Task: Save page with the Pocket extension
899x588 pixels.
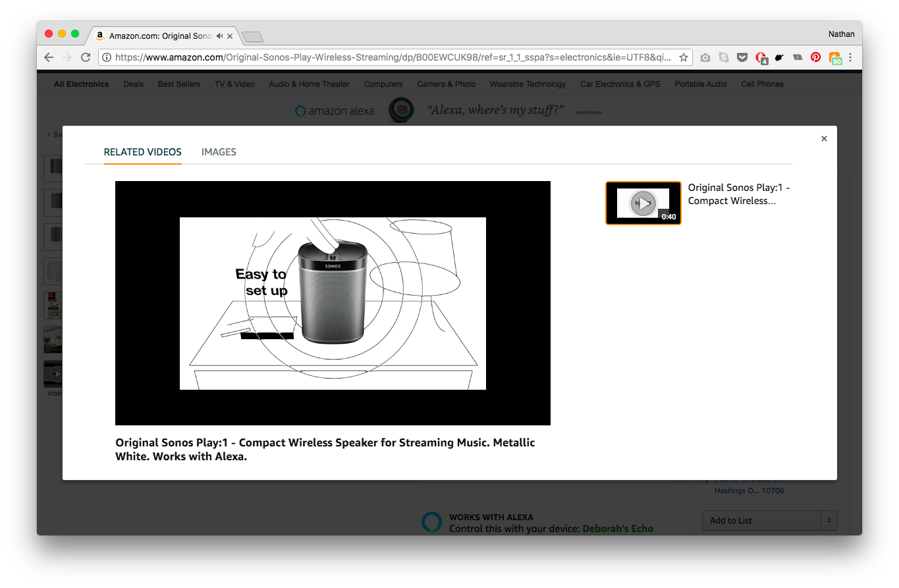Action: [x=742, y=57]
